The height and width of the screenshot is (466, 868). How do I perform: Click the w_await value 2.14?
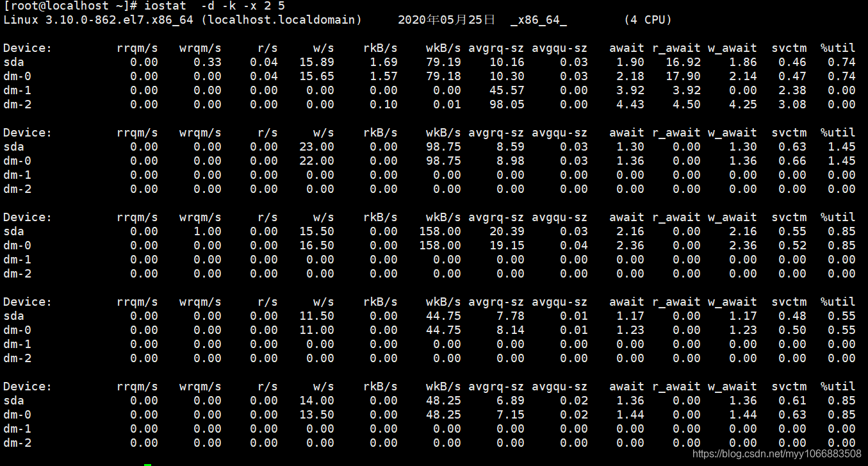click(x=743, y=76)
